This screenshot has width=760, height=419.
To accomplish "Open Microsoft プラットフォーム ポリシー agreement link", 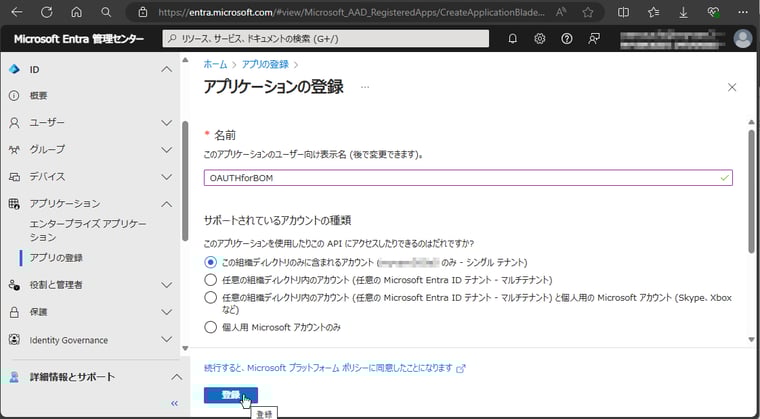I will point(334,368).
